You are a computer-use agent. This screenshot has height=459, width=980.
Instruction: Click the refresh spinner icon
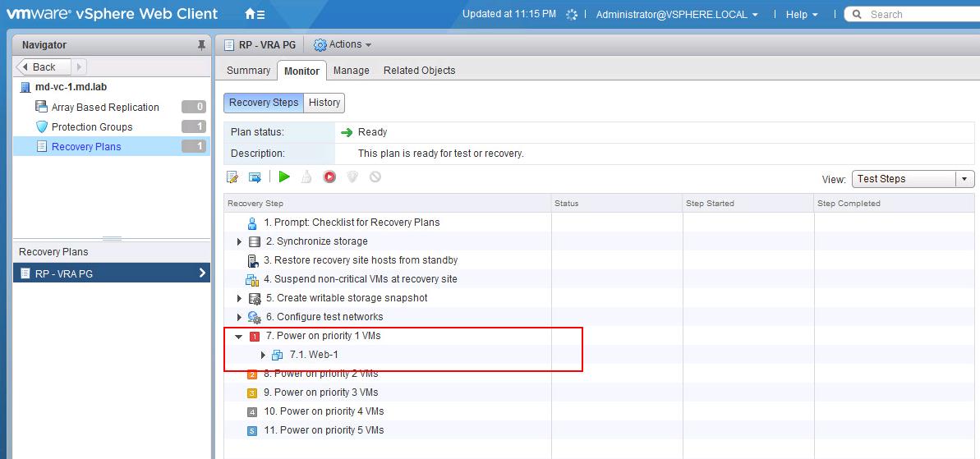[x=571, y=14]
